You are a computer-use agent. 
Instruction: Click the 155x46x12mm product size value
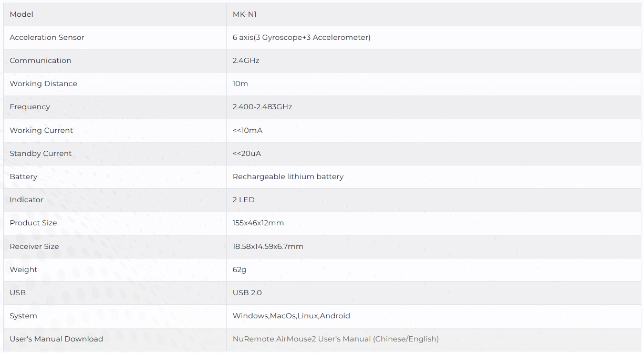tap(258, 223)
